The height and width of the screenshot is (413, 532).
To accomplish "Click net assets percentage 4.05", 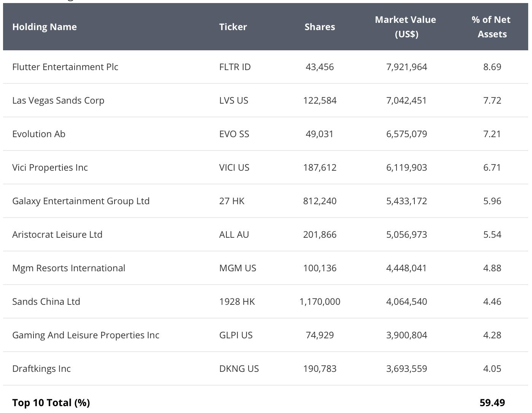I will coord(492,368).
